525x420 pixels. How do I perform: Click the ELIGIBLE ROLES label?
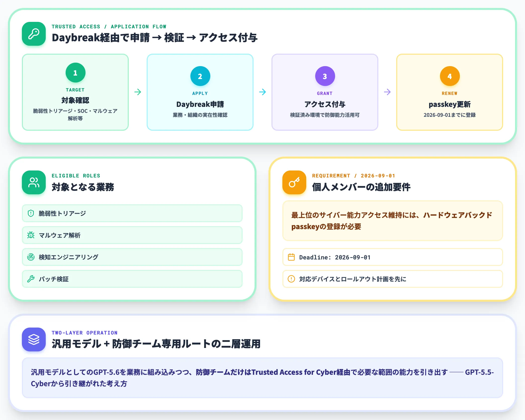coord(76,176)
